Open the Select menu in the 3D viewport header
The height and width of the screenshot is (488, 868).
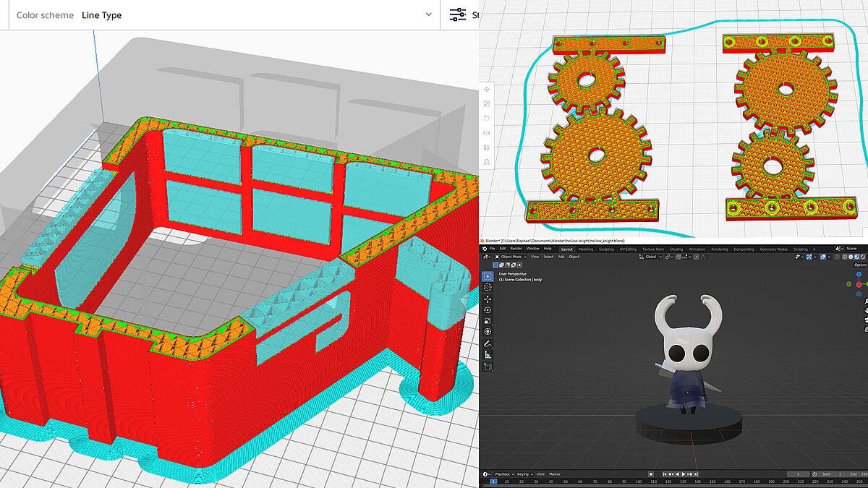(548, 257)
